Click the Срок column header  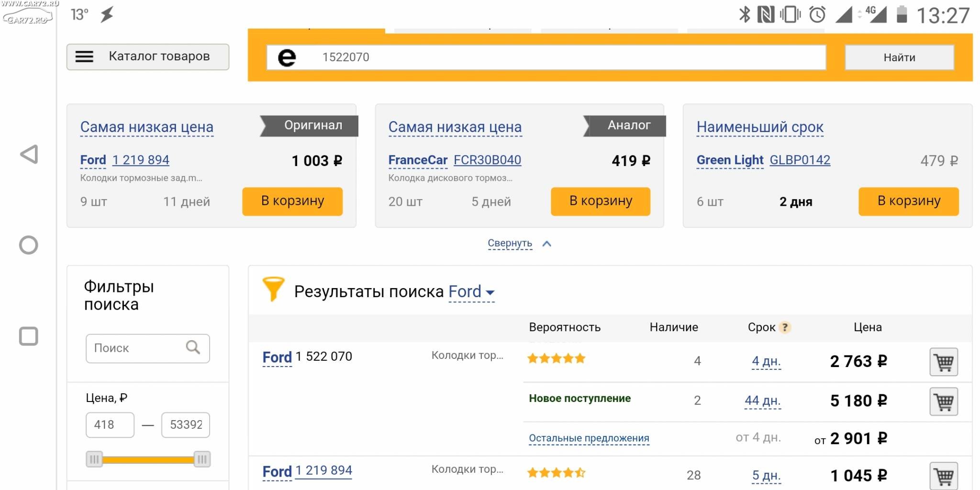click(761, 327)
